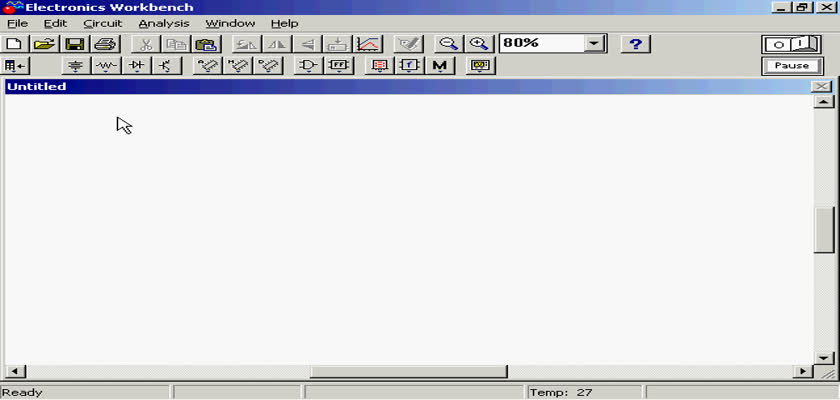Open the Instruments parts bin
840x400 pixels.
pos(480,66)
